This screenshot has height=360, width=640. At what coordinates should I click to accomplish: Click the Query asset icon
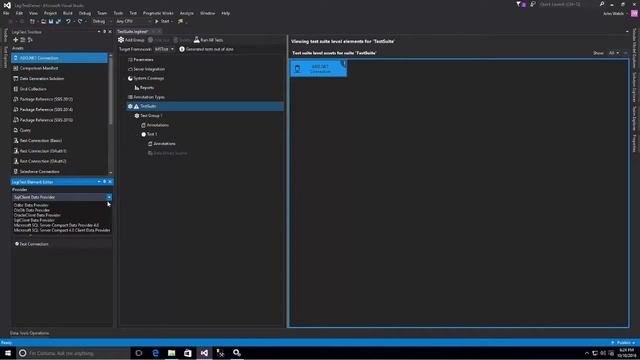coord(16,130)
